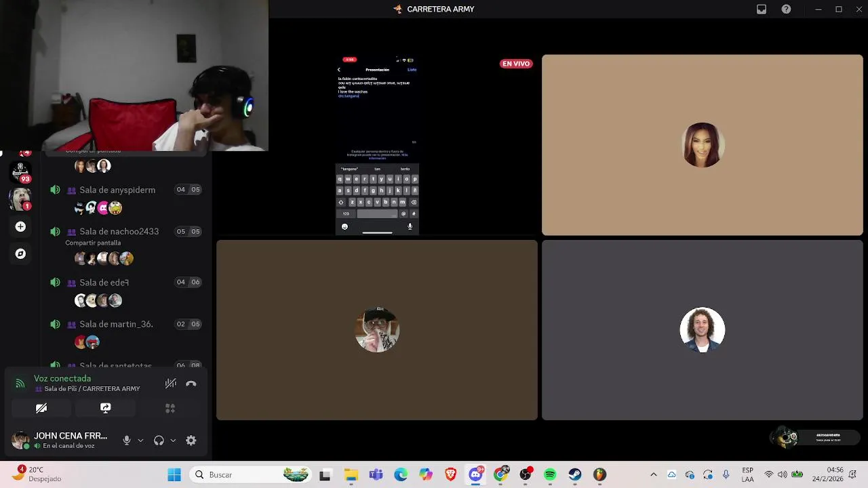Open notifications bell in the taskbar
Image resolution: width=868 pixels, height=488 pixels.
tap(854, 474)
